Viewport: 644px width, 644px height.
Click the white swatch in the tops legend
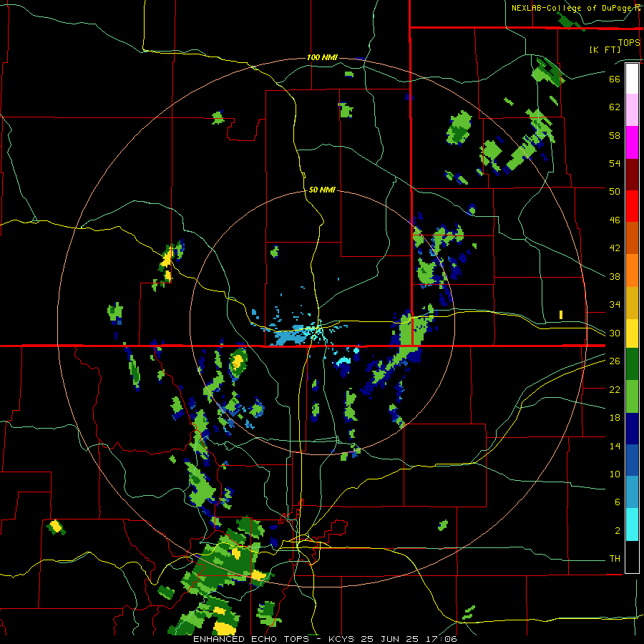(632, 79)
